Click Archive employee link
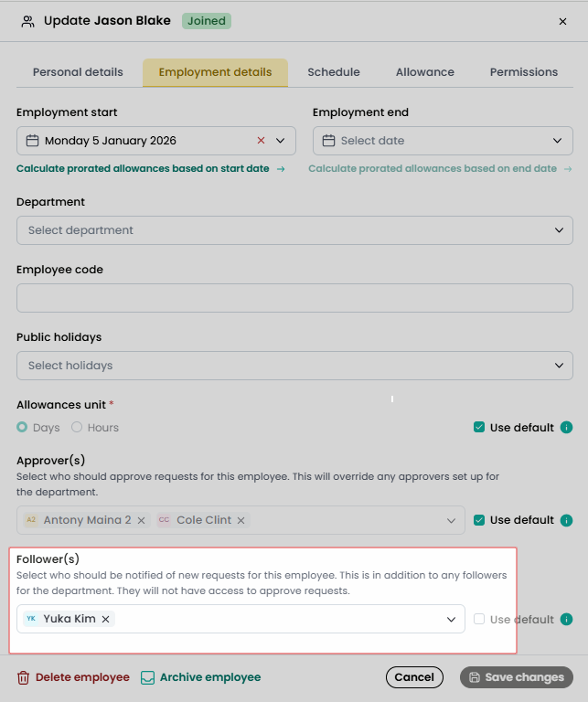Viewport: 588px width, 702px height. pyautogui.click(x=200, y=677)
